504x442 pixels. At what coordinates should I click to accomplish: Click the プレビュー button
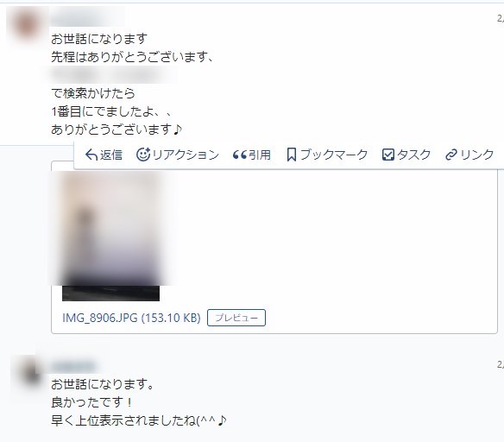pos(236,318)
